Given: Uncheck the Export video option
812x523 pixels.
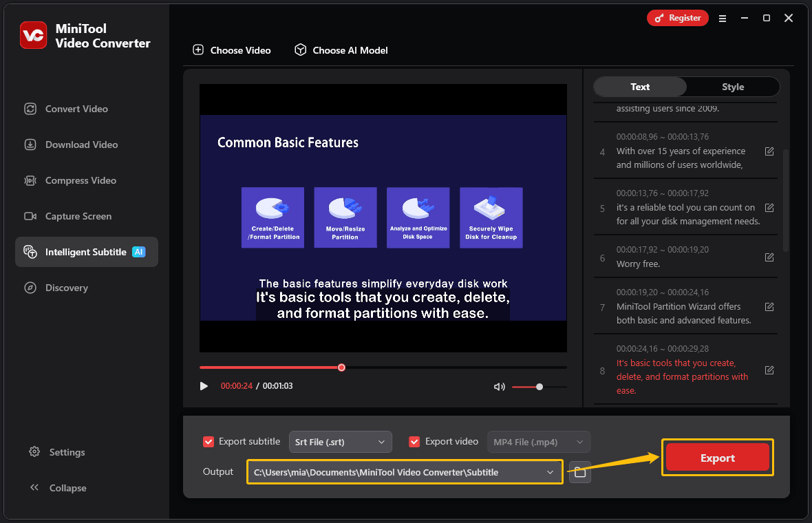Looking at the screenshot, I should pyautogui.click(x=414, y=442).
